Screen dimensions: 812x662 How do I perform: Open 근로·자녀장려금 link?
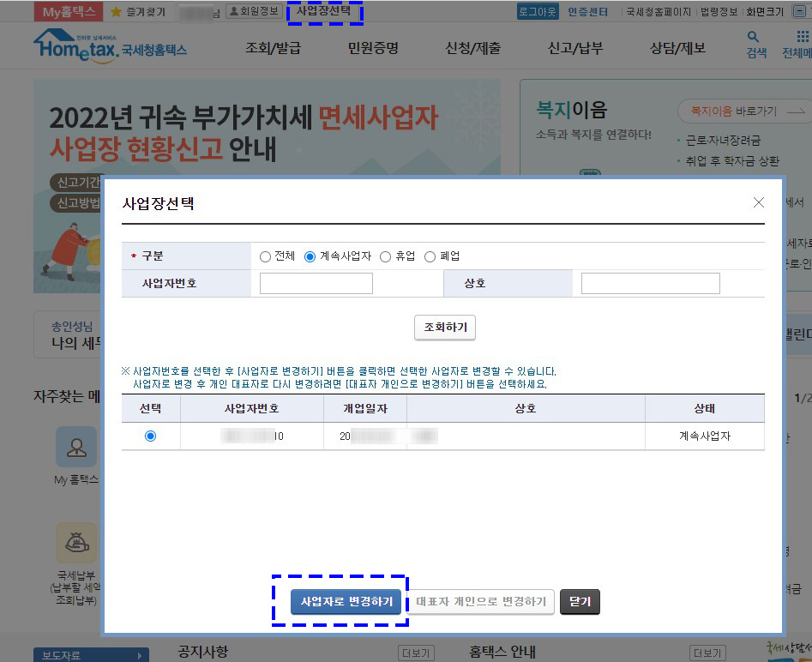(x=723, y=141)
